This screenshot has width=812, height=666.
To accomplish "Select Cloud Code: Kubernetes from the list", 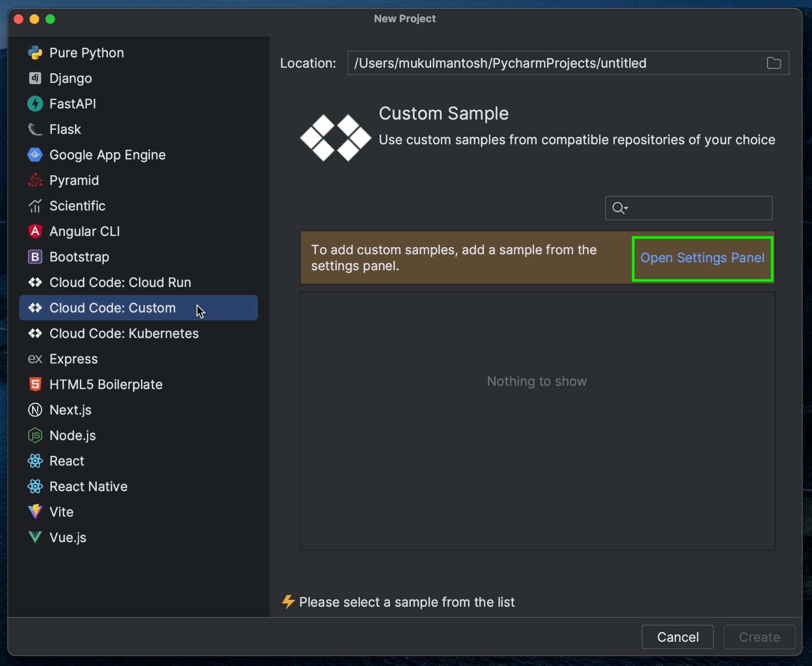I will pos(124,333).
